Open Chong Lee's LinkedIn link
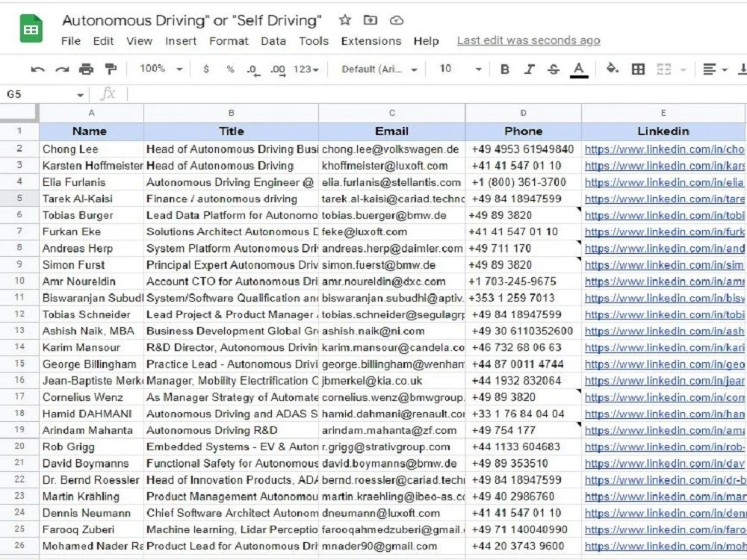This screenshot has width=747, height=560. [664, 149]
